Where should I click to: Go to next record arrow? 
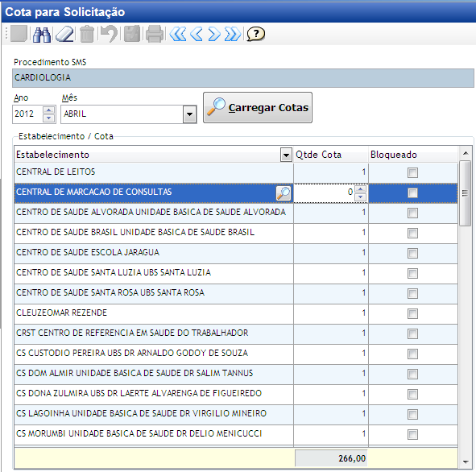[x=214, y=35]
